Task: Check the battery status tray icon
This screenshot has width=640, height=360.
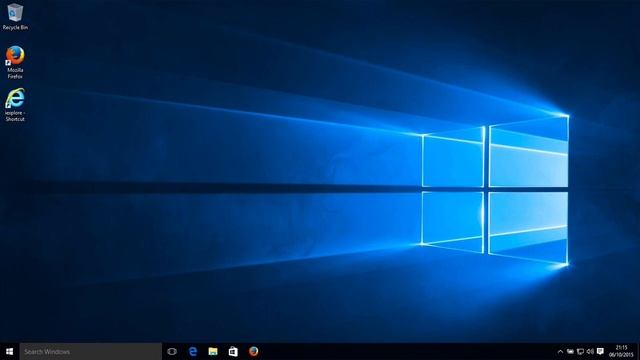Action: click(570, 351)
